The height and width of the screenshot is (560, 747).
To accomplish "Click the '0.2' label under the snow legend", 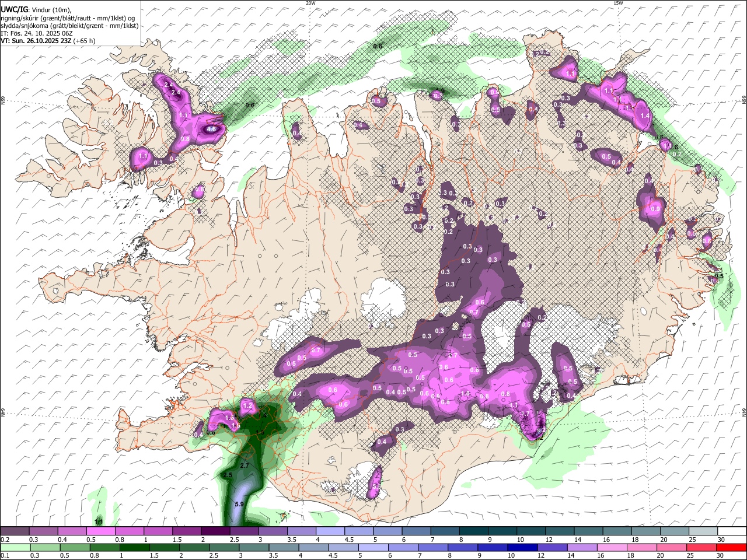I will click(5, 540).
